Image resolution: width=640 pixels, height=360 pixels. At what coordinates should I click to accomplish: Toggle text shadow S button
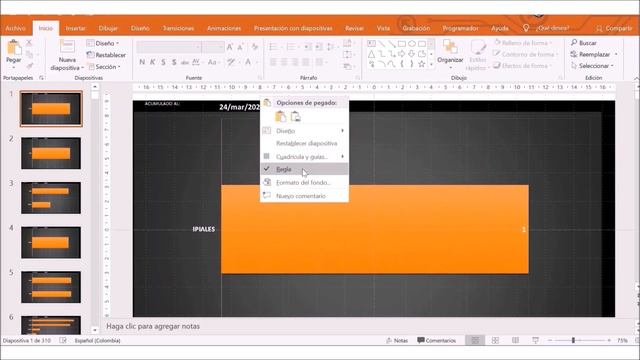174,62
